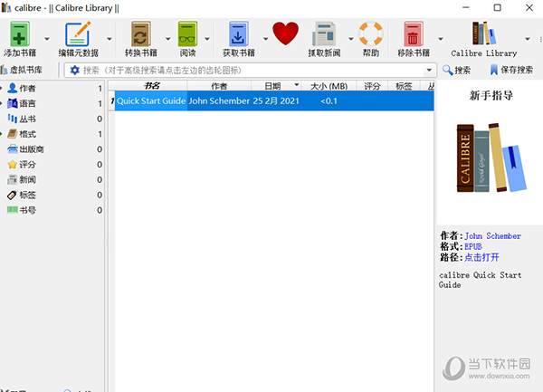The height and width of the screenshot is (392, 543).
Task: Select Series (丛书) in tag browser
Action: (52, 119)
